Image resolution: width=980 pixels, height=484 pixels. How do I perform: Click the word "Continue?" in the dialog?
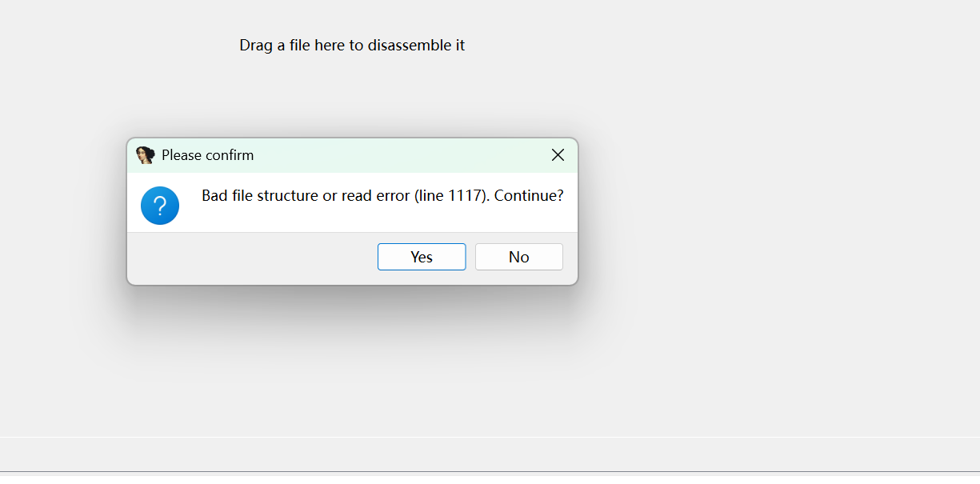pyautogui.click(x=529, y=195)
